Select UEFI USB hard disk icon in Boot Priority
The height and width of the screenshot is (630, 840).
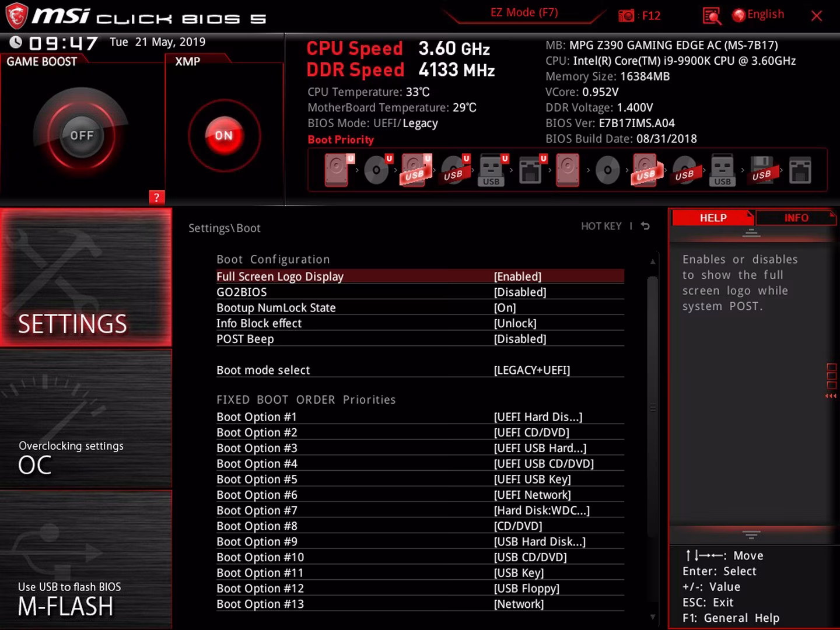click(415, 170)
